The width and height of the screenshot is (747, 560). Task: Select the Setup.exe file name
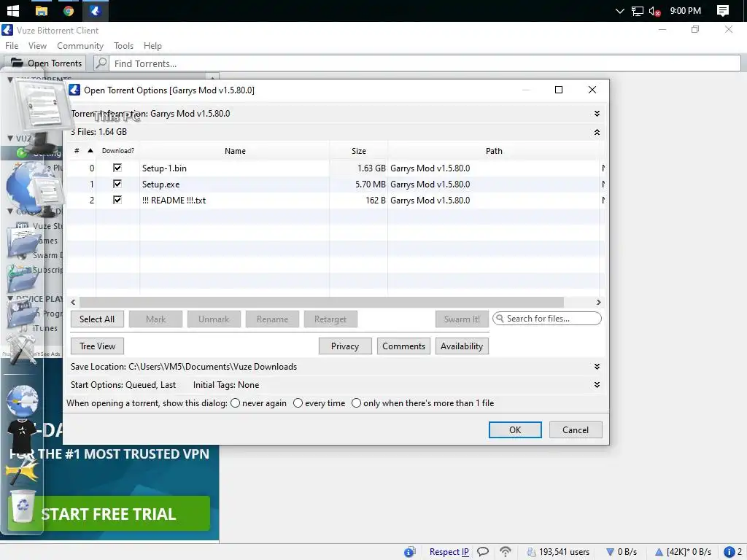[160, 184]
